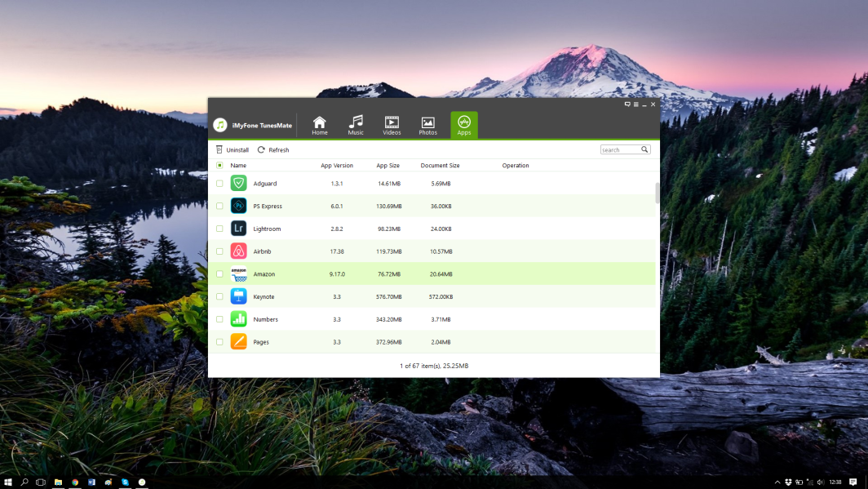868x489 pixels.
Task: Click the Uninstall button
Action: click(x=232, y=150)
